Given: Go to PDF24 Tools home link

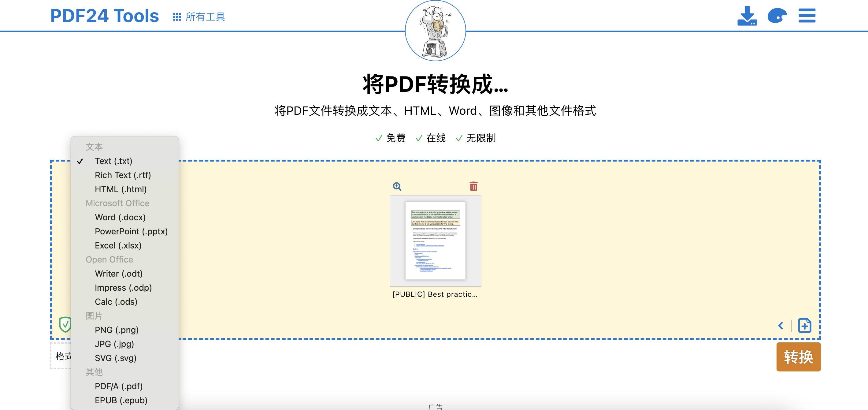Looking at the screenshot, I should 105,16.
